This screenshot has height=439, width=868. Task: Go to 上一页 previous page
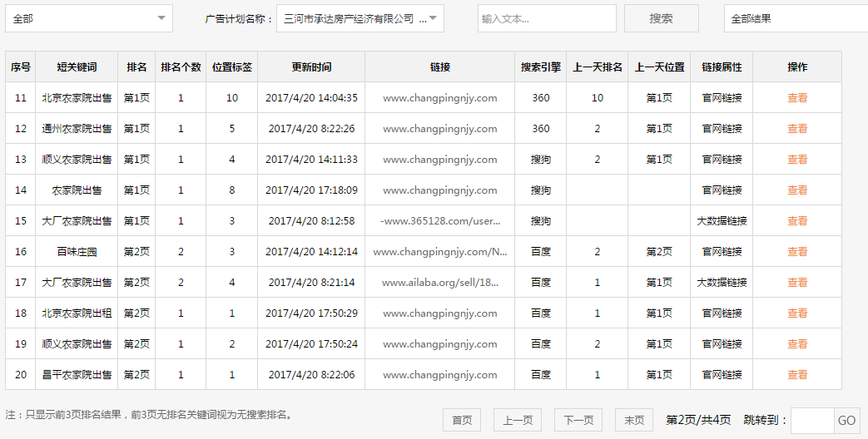pos(518,420)
